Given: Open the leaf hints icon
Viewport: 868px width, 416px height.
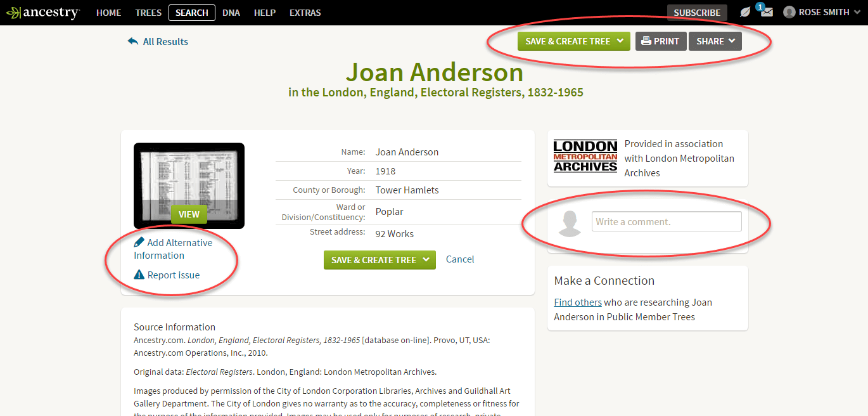Looking at the screenshot, I should (745, 12).
